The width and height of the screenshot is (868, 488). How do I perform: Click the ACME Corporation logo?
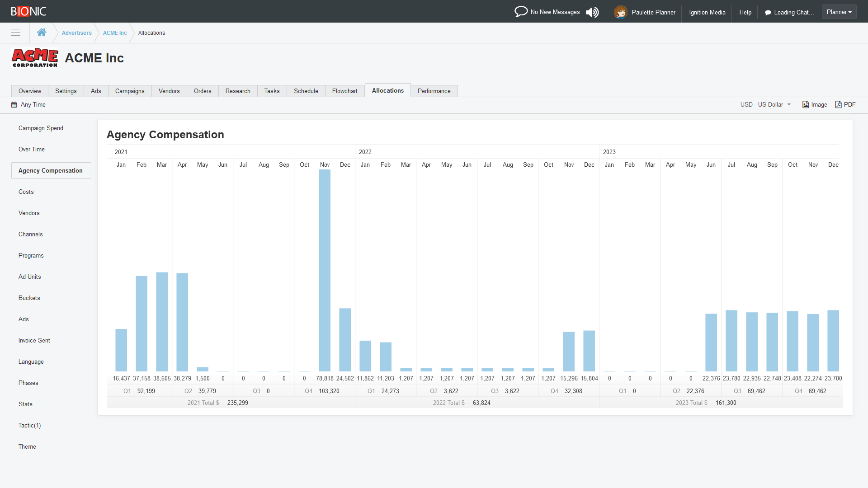click(35, 58)
